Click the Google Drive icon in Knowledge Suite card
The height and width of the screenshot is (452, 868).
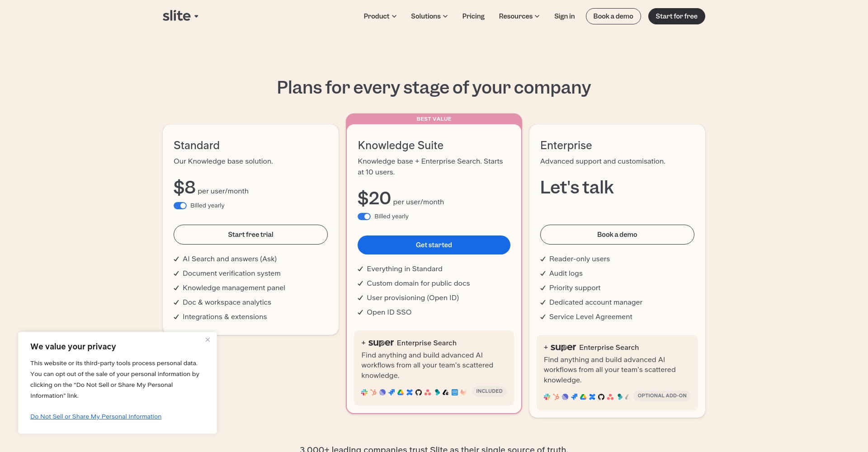point(401,392)
